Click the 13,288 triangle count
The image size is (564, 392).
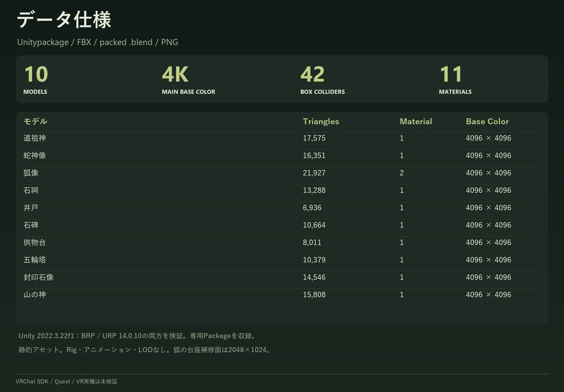pos(314,190)
